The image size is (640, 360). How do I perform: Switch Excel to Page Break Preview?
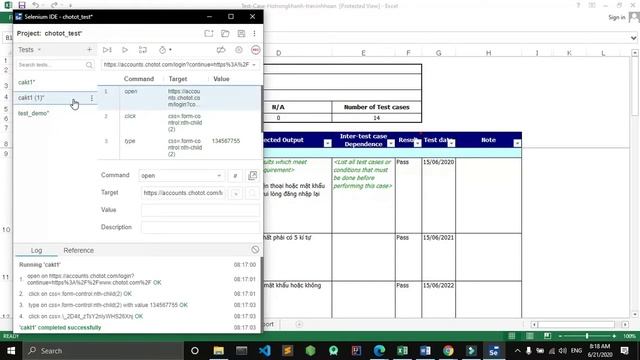pos(547,336)
